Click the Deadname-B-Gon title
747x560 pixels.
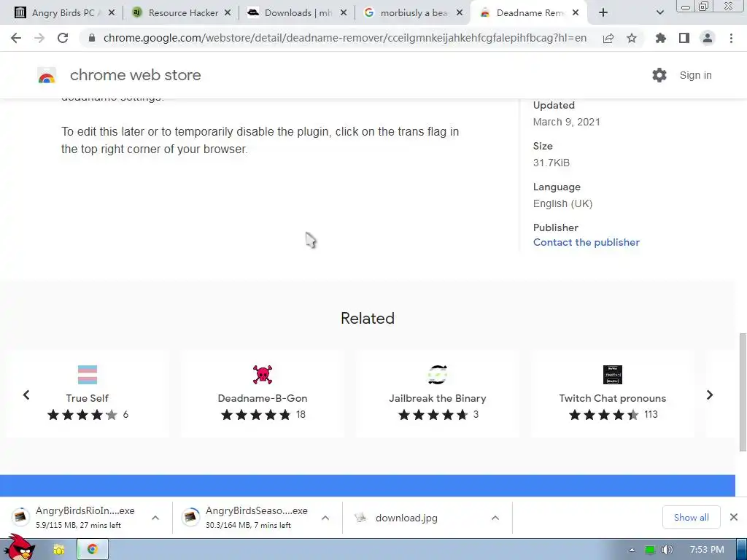pyautogui.click(x=263, y=398)
